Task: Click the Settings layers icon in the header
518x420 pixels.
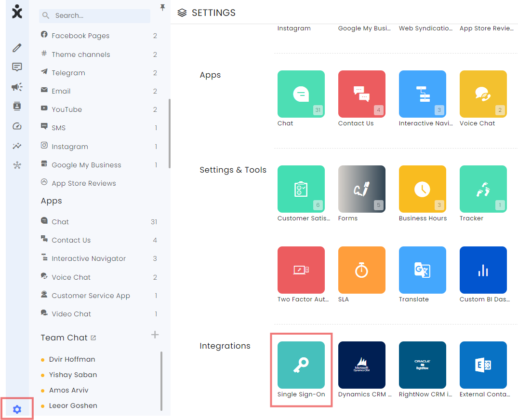Action: tap(182, 13)
